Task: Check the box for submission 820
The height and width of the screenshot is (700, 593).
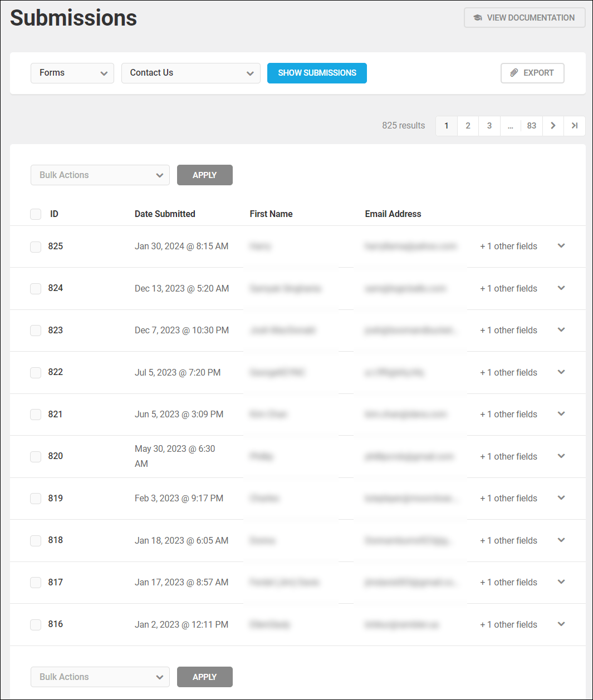Action: pos(36,457)
